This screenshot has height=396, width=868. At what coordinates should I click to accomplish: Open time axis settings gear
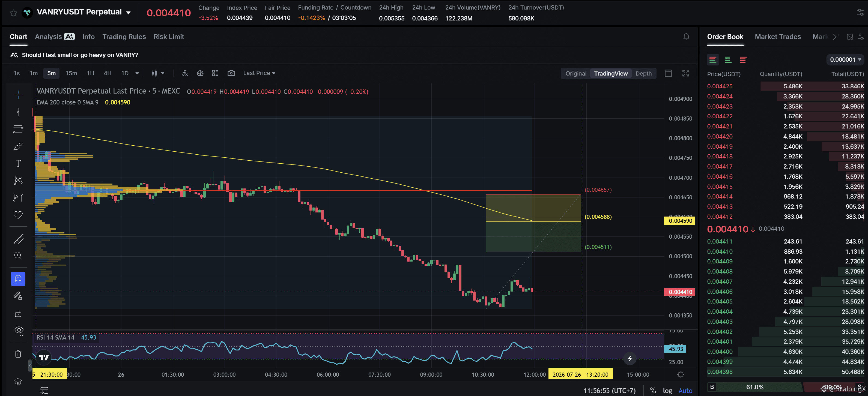(681, 374)
